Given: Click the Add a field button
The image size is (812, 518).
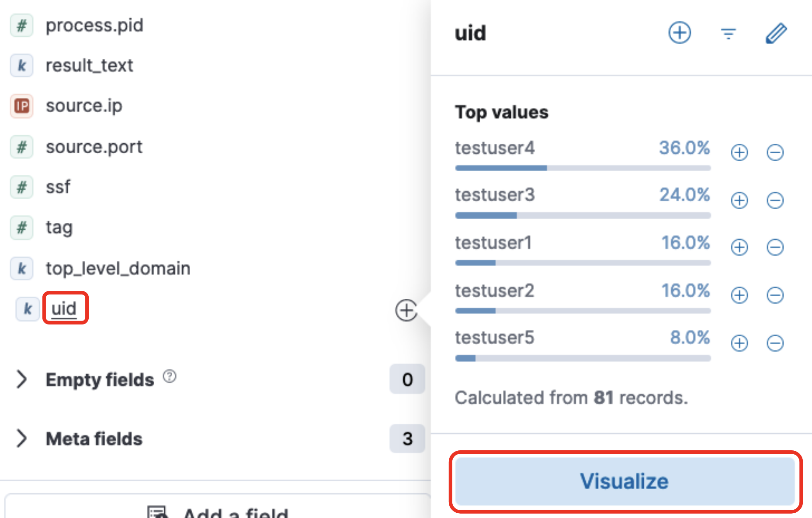Looking at the screenshot, I should [x=219, y=511].
